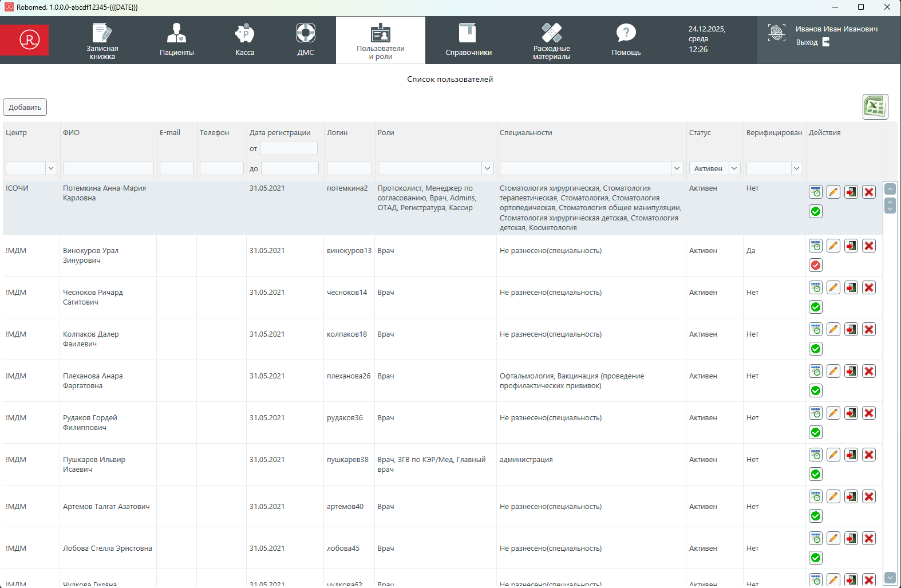The width and height of the screenshot is (901, 588).
Task: Toggle green verification check for Пушкарев Ильвир
Action: (816, 474)
